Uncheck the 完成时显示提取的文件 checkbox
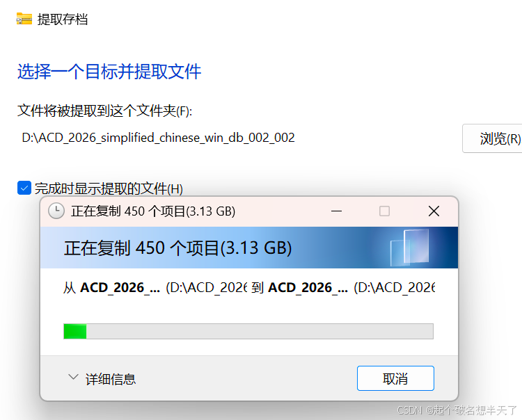The height and width of the screenshot is (420, 522). click(24, 188)
